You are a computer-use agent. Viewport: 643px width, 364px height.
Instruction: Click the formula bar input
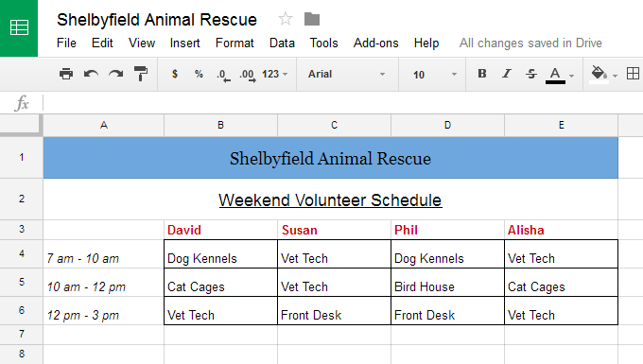pyautogui.click(x=342, y=103)
